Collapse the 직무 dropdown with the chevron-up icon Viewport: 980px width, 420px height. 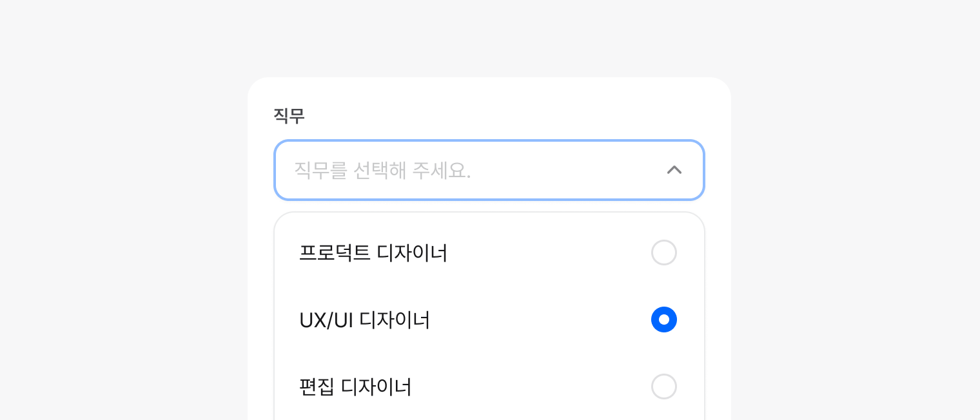[674, 170]
